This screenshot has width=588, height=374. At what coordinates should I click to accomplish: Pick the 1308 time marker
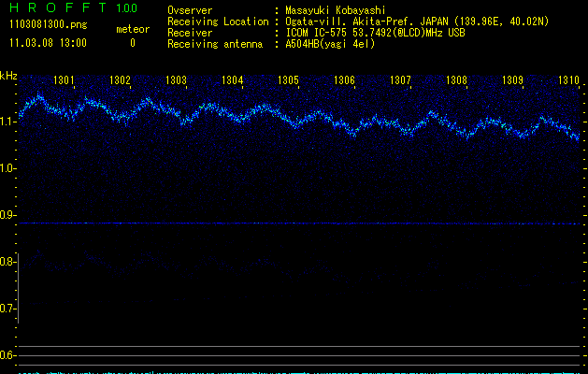click(456, 81)
